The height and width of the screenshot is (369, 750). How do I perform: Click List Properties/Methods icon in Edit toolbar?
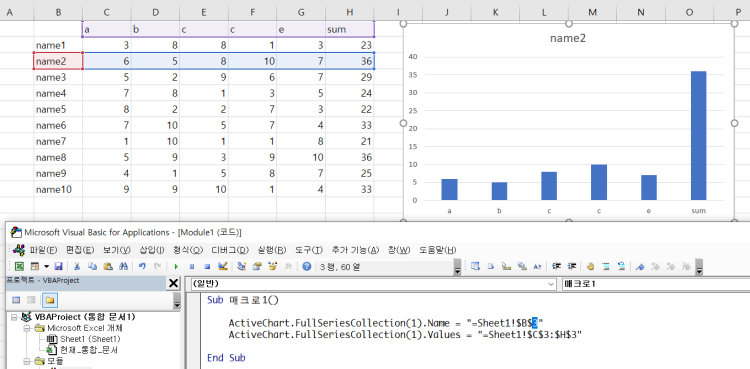pos(475,266)
